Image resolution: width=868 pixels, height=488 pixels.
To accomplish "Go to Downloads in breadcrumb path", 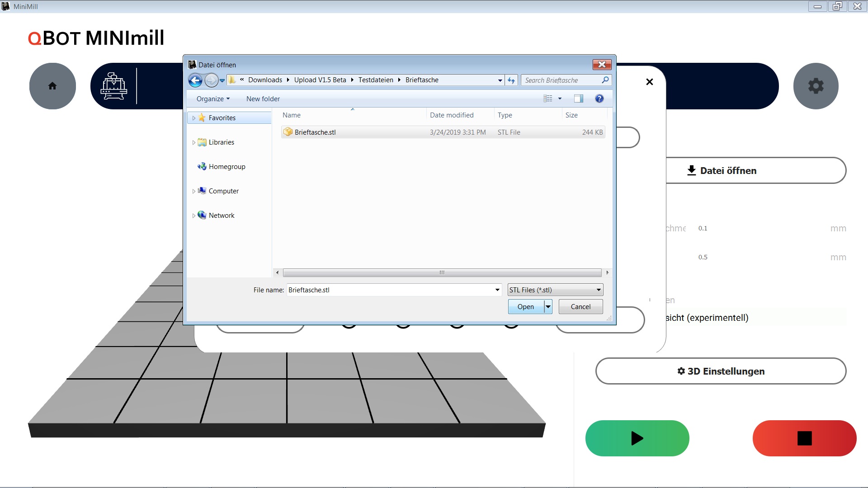I will pyautogui.click(x=265, y=80).
